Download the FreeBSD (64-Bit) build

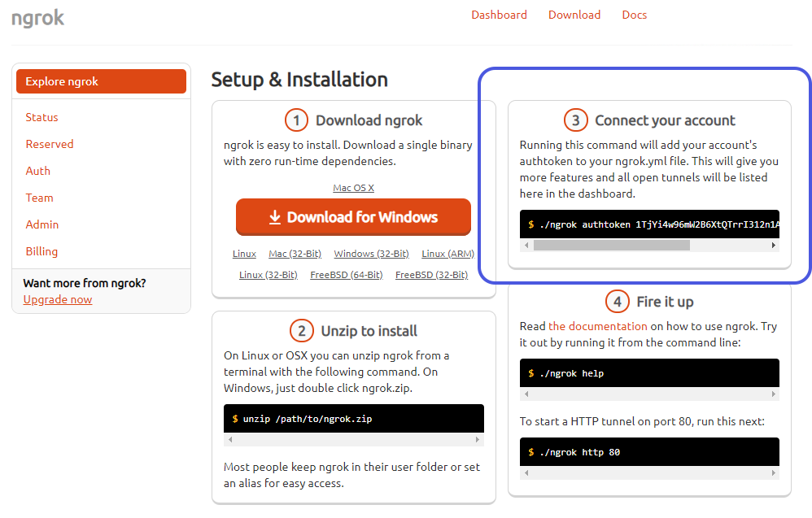click(x=346, y=275)
